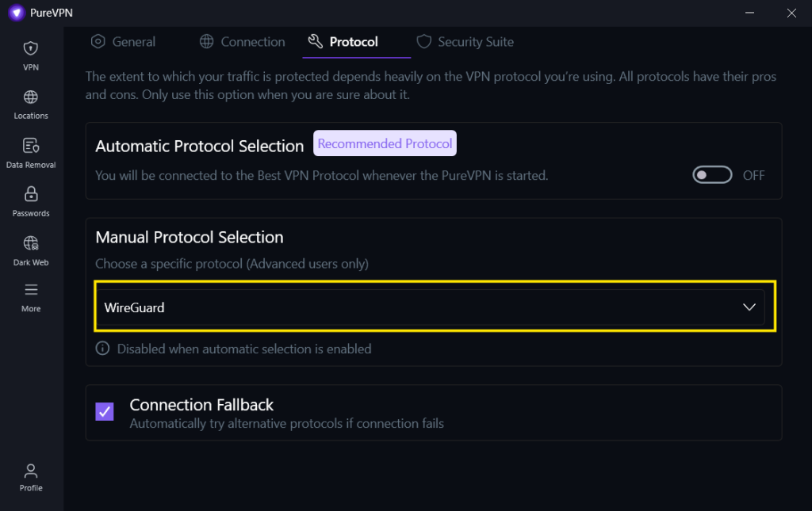Switch to the Connection tab
The width and height of the screenshot is (812, 511).
tap(243, 42)
